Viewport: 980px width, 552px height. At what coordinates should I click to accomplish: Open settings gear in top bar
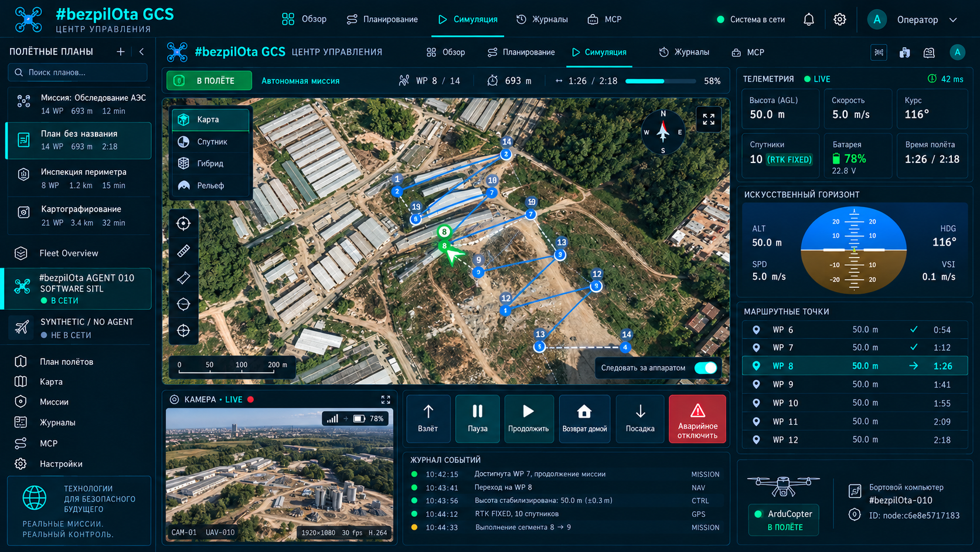(840, 19)
